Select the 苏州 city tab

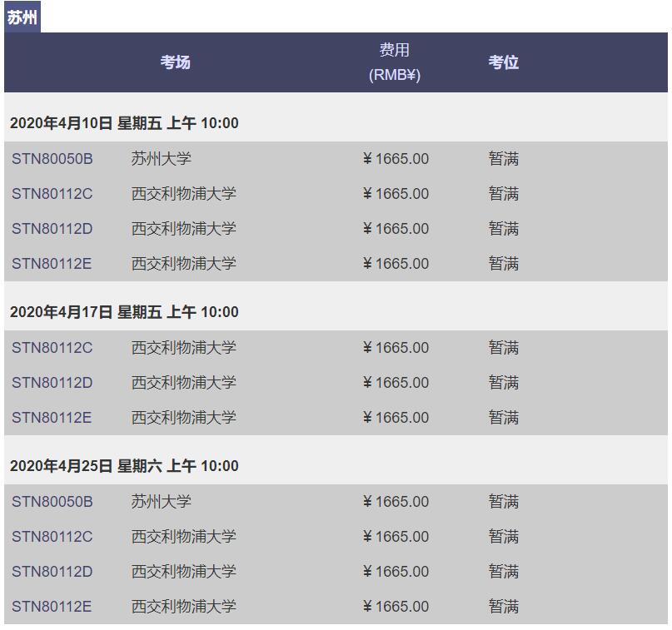coord(22,17)
